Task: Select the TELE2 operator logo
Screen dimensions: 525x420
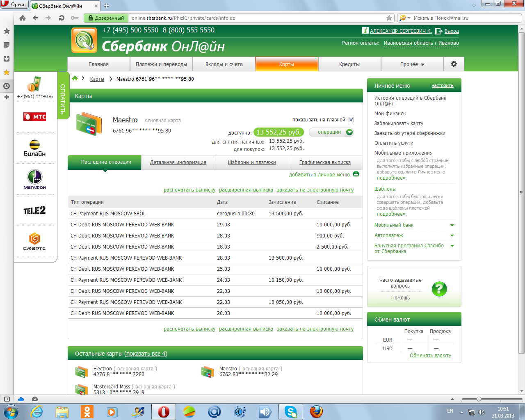Action: [34, 210]
